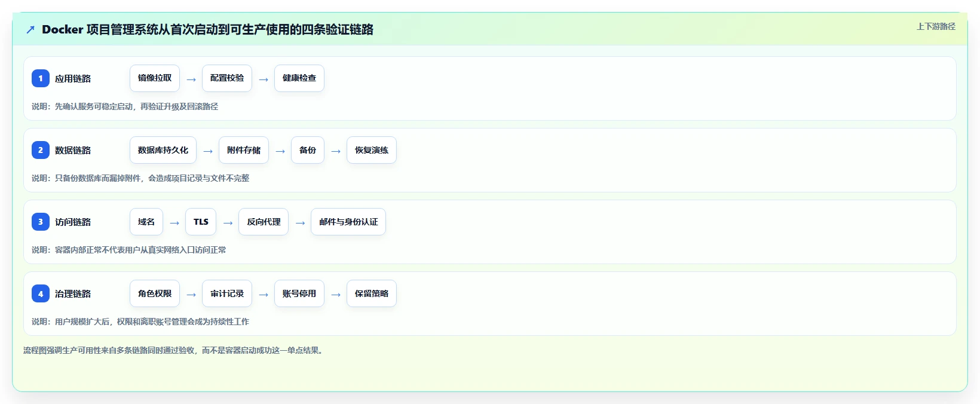Image resolution: width=980 pixels, height=404 pixels.
Task: Click the note starting 说明：容器内部正常
Action: pos(129,250)
